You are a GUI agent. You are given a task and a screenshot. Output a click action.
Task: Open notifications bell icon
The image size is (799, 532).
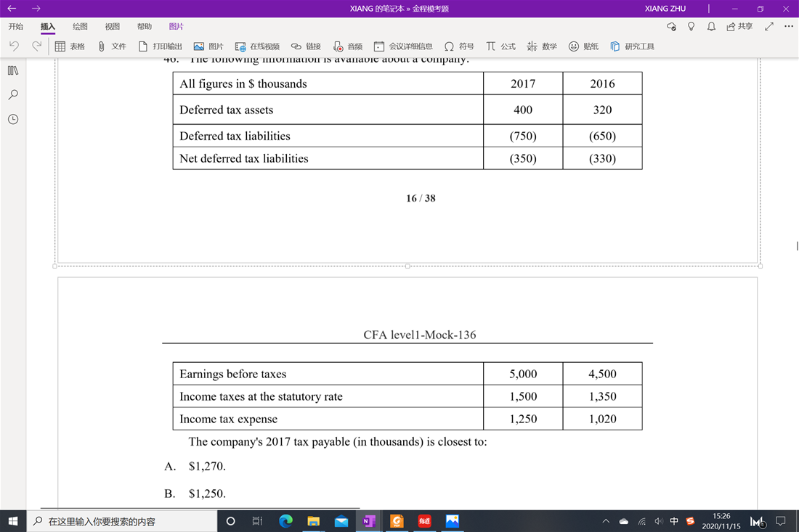tap(711, 27)
